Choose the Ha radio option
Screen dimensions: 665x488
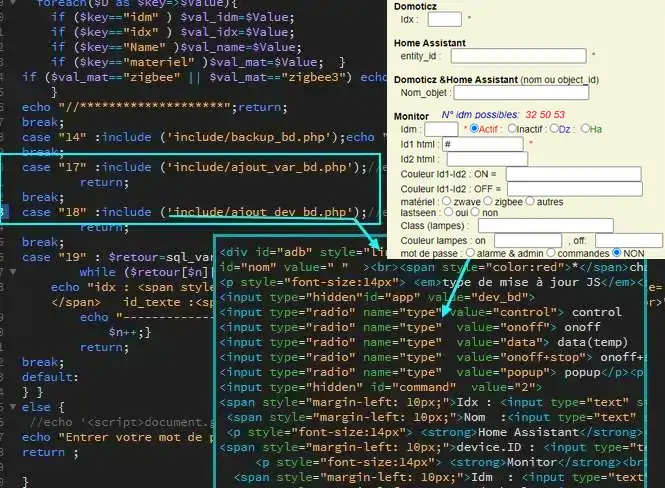click(x=585, y=128)
